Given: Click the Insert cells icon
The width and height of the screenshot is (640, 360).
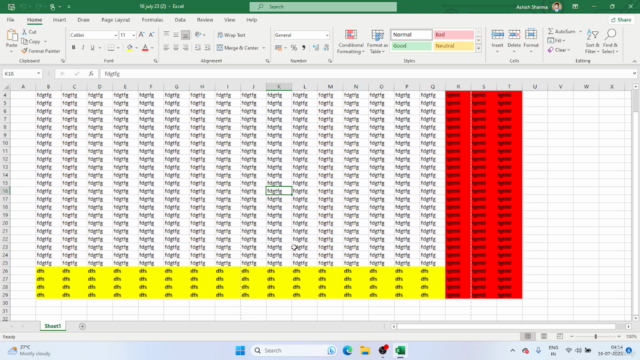Looking at the screenshot, I should coord(497,35).
